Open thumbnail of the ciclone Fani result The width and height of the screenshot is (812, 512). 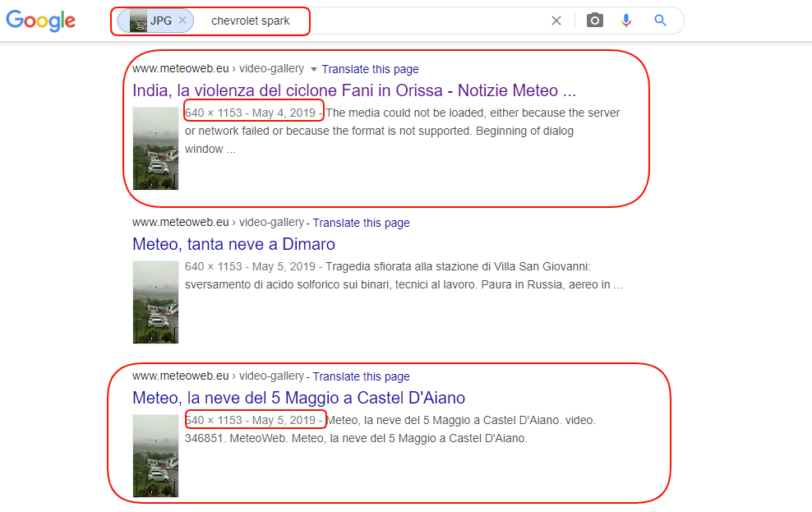coord(155,149)
